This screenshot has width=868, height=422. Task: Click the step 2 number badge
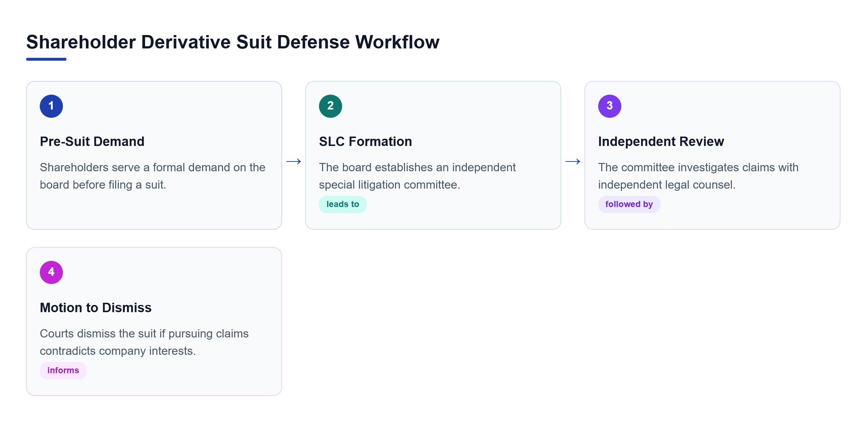click(x=331, y=106)
